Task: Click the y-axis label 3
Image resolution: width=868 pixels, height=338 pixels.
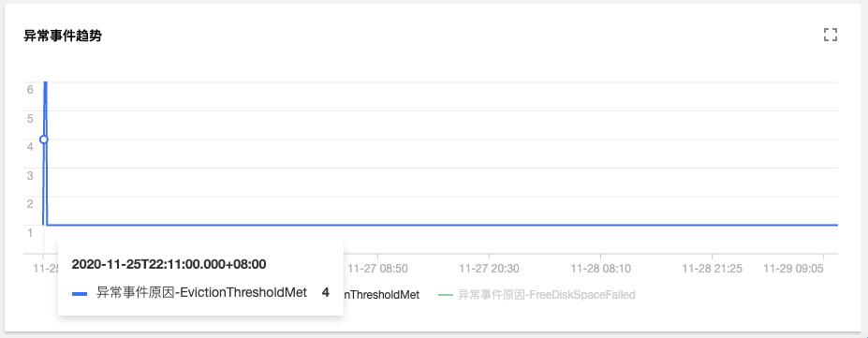Action: point(31,175)
